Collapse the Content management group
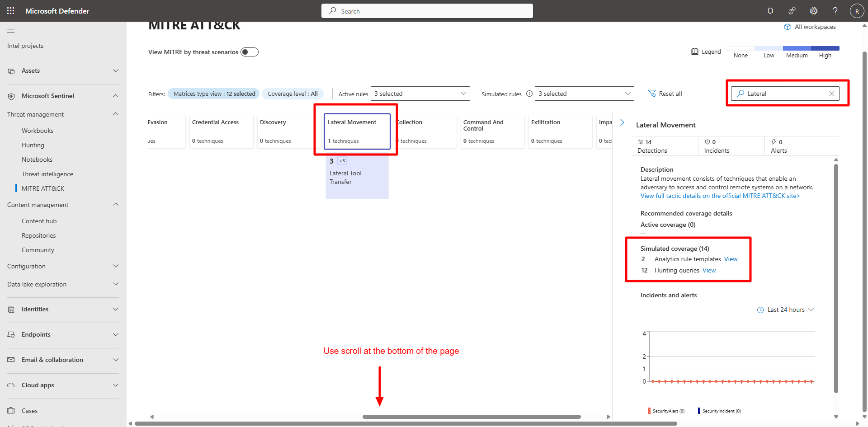 116,204
